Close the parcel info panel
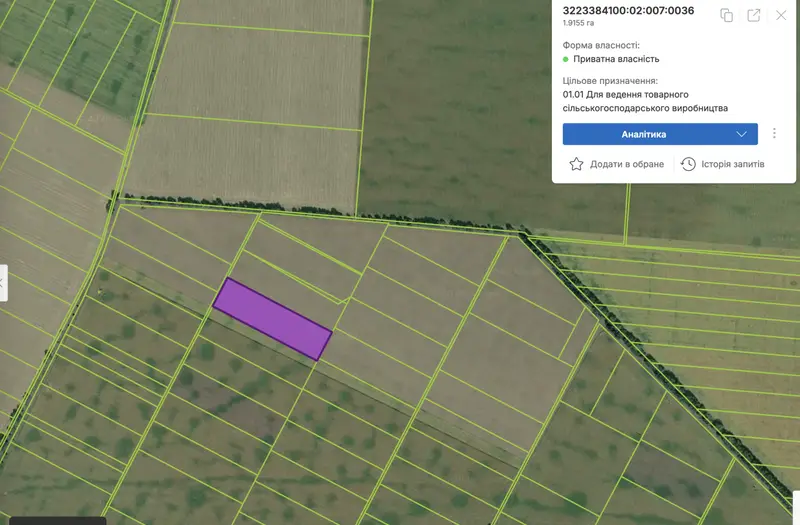The height and width of the screenshot is (525, 800). click(781, 15)
